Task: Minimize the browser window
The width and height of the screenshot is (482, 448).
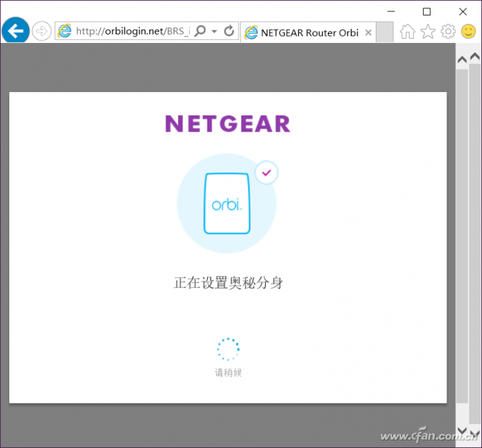Action: click(391, 11)
